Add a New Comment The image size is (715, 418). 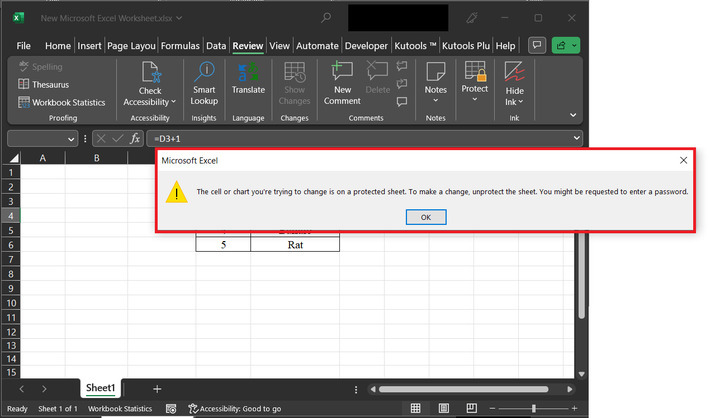[x=342, y=84]
